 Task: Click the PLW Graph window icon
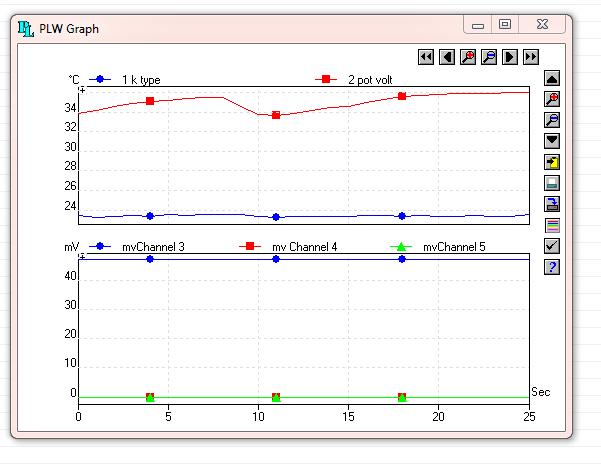(26, 28)
